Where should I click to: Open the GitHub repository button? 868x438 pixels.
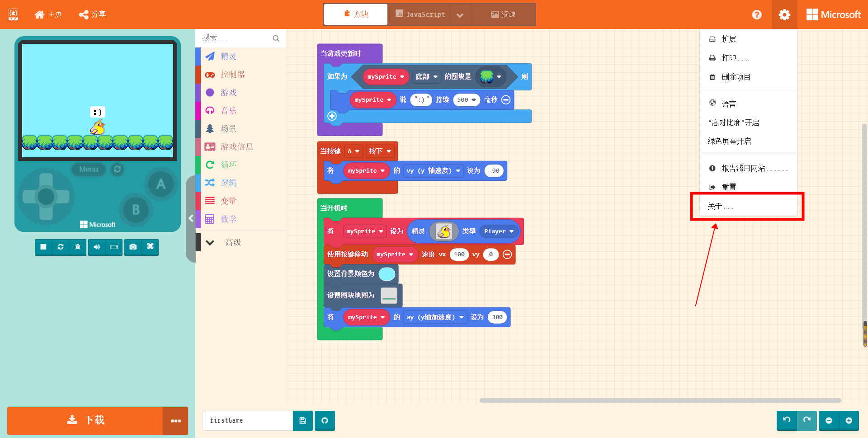coord(325,421)
